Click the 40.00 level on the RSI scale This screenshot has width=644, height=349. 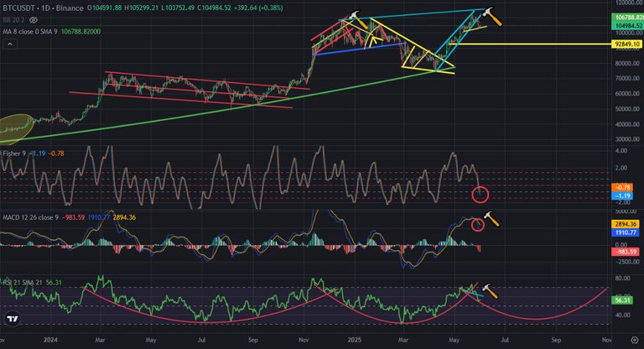click(623, 315)
